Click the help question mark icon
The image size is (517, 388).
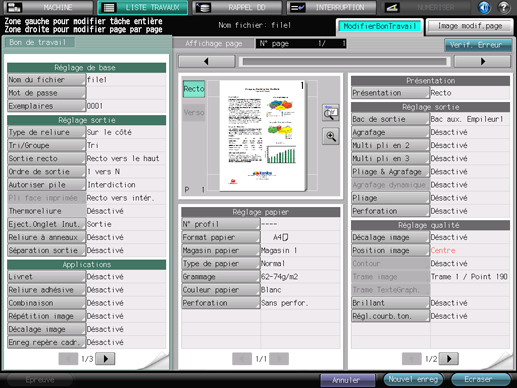[x=503, y=7]
